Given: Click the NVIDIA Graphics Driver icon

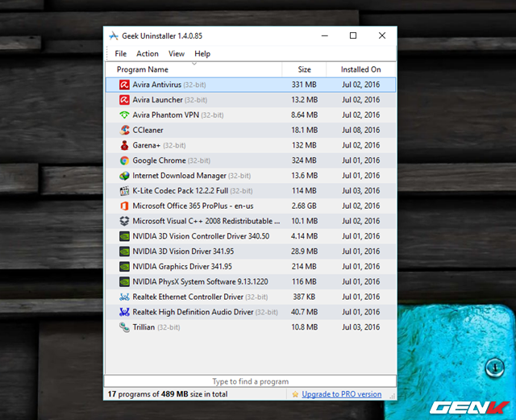Looking at the screenshot, I should pos(124,266).
